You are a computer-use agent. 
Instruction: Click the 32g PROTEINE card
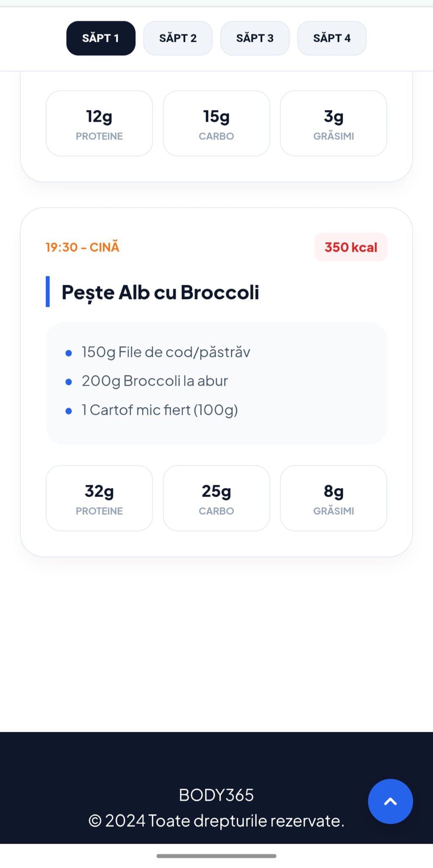tap(99, 498)
